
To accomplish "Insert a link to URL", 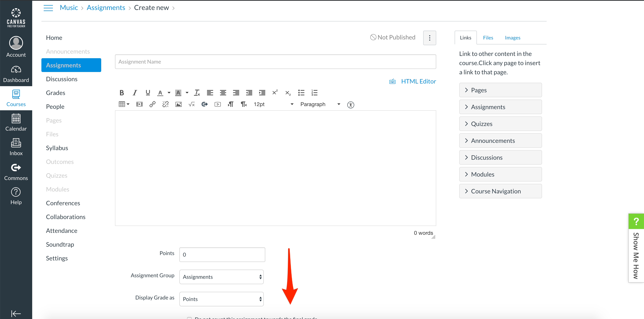I will [x=153, y=104].
